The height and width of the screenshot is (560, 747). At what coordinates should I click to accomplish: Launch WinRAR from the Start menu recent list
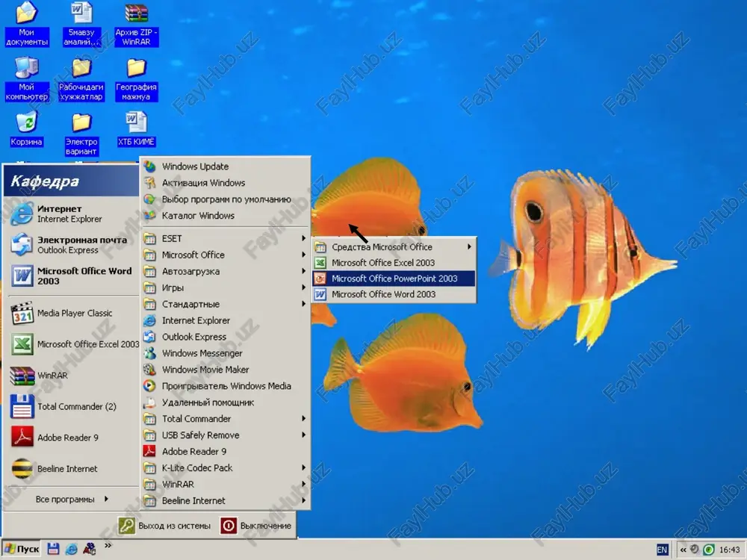pyautogui.click(x=72, y=376)
